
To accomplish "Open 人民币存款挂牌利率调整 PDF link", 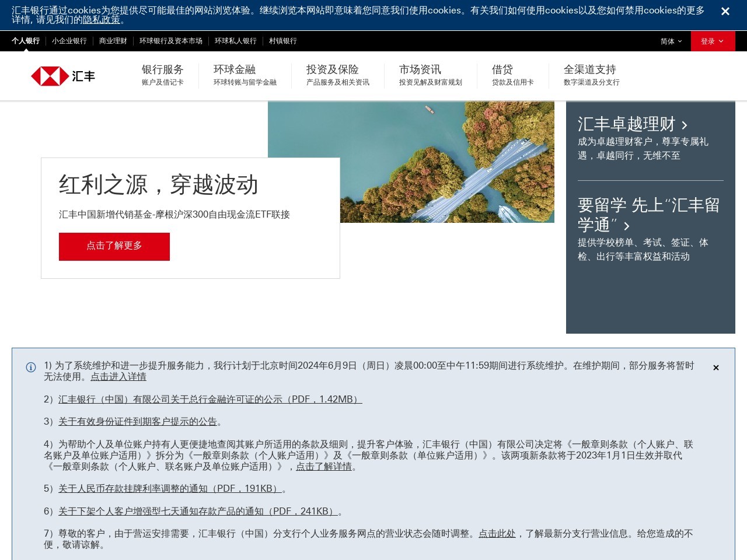I will tap(170, 489).
